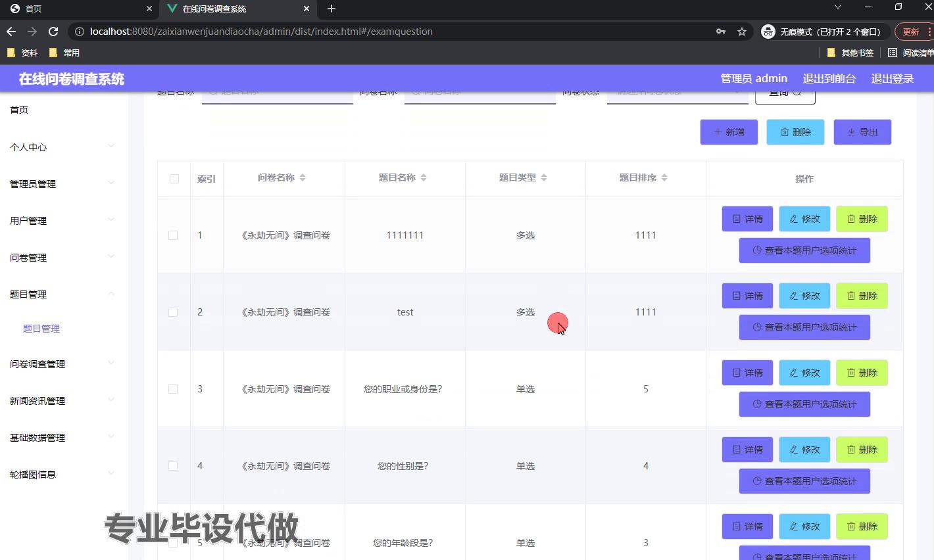Screen dimensions: 934x560
Task: Bookmark this page with the star icon
Action: (742, 32)
